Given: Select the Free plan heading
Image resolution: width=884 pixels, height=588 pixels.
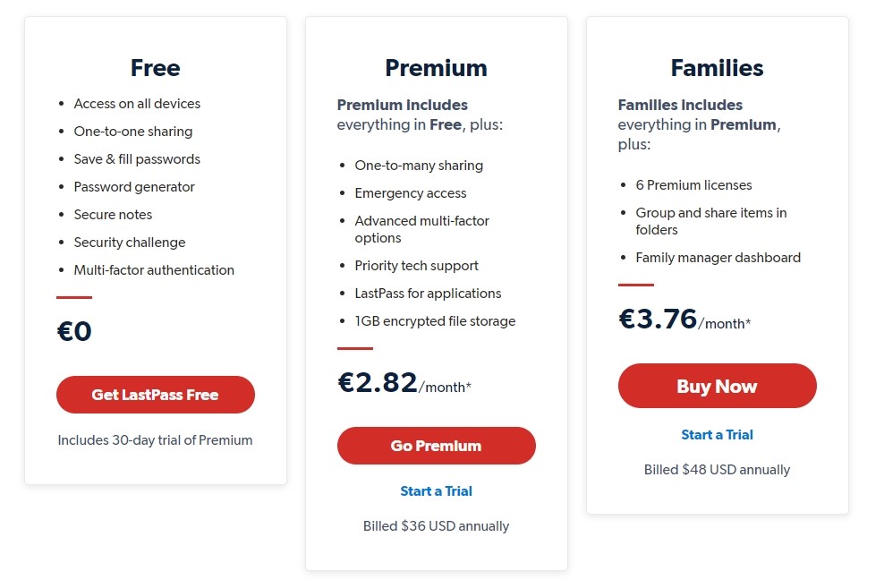Looking at the screenshot, I should 155,68.
